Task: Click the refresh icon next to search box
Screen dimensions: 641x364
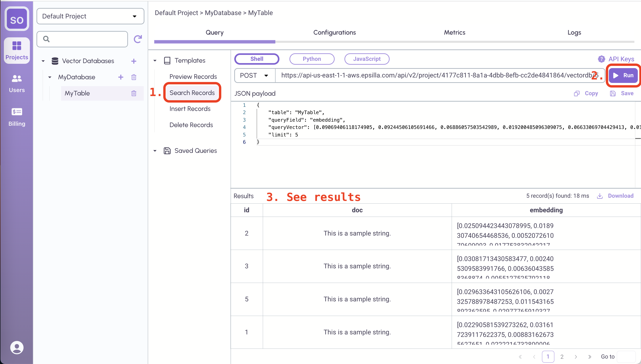Action: [x=138, y=39]
